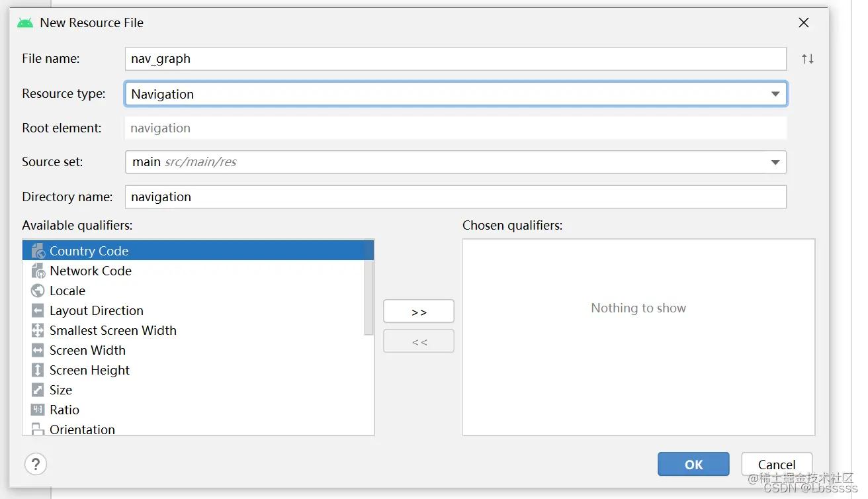Image resolution: width=868 pixels, height=499 pixels.
Task: Click the Network Code qualifier icon
Action: [38, 271]
